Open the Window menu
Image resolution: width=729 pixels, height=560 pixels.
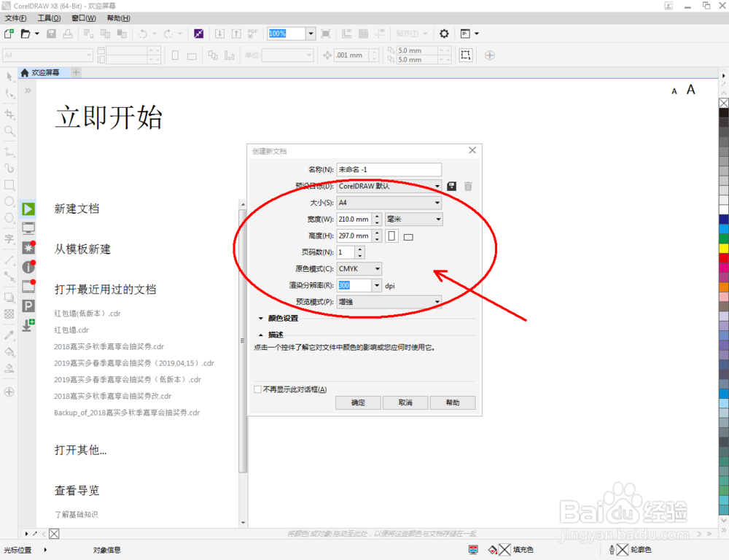[84, 18]
